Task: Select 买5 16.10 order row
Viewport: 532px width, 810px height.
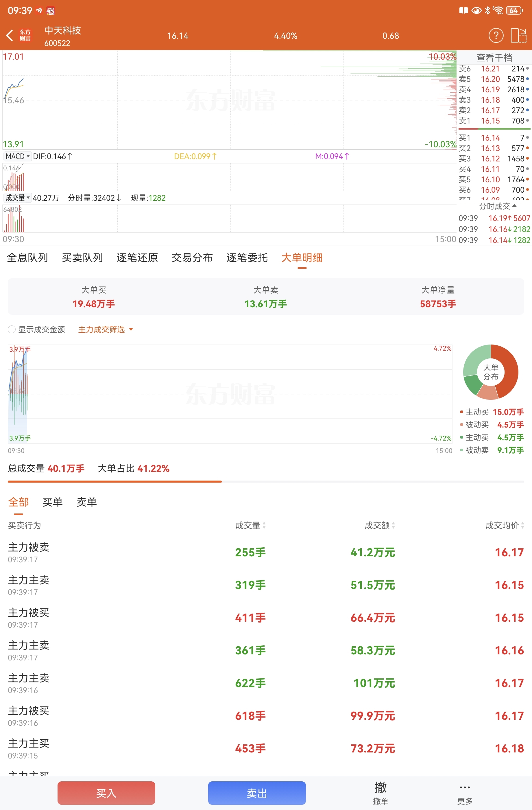Action: [x=494, y=179]
